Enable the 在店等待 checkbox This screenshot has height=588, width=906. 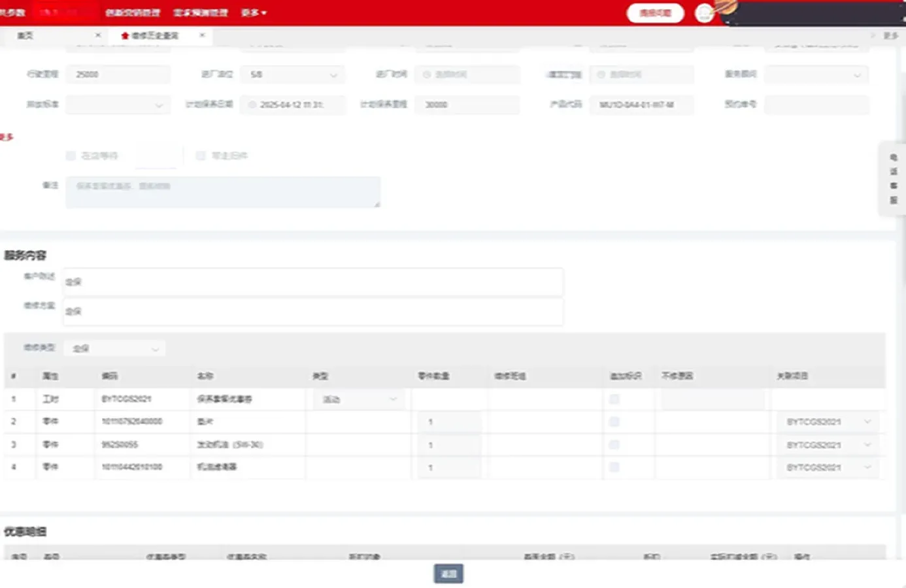[71, 155]
